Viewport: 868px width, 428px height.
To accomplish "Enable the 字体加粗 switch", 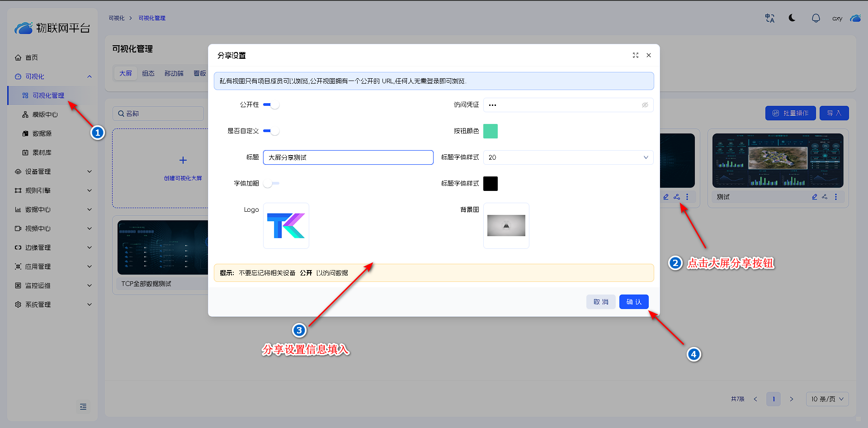I will [x=271, y=184].
